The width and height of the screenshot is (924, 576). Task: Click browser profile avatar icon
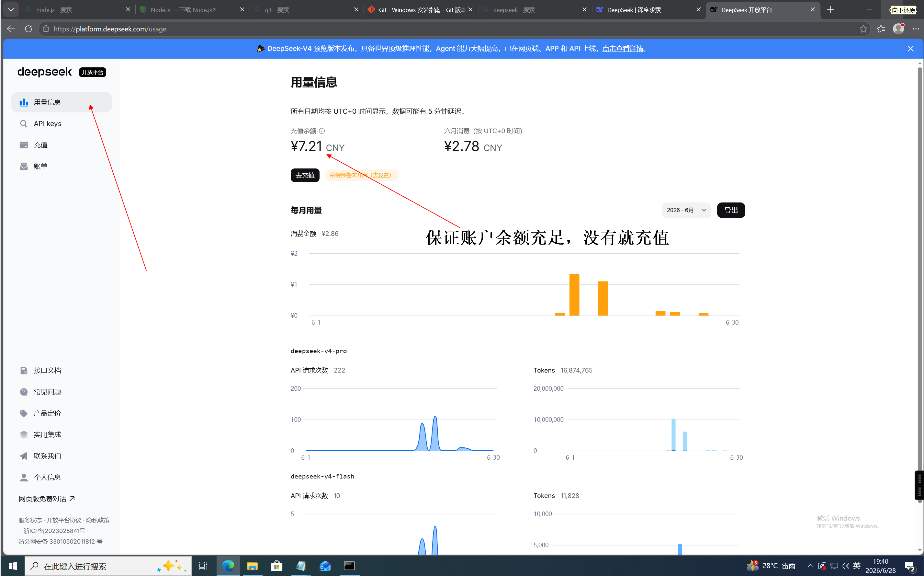coord(898,29)
